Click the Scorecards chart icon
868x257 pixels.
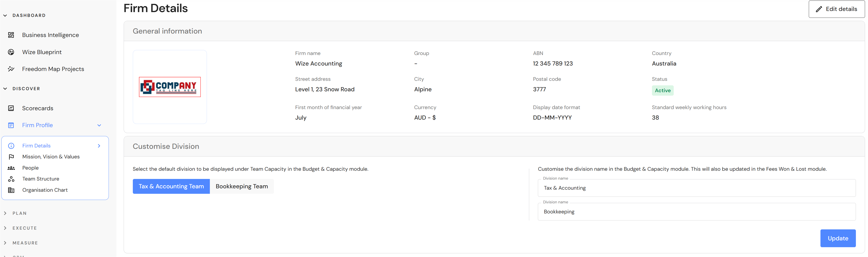11,108
